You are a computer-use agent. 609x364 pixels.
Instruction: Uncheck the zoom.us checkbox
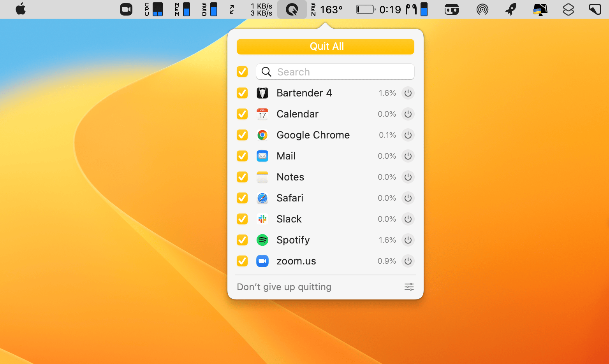tap(242, 261)
